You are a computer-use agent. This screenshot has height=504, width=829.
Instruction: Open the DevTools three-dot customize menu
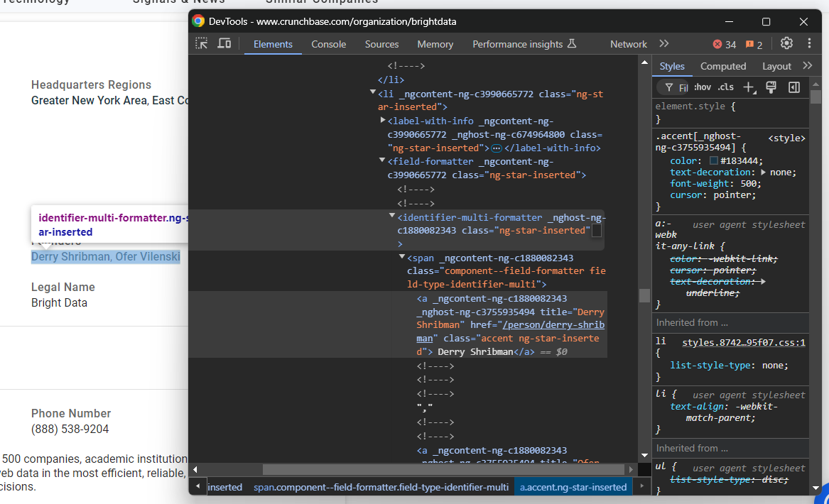point(809,43)
